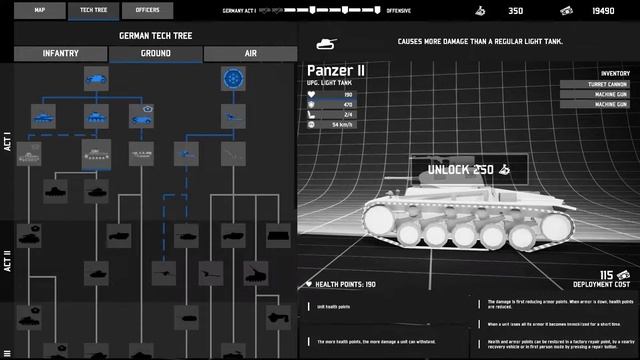Viewport: 640px width, 360px height.
Task: Select the blue armored car node with badge
Action: coord(141,116)
